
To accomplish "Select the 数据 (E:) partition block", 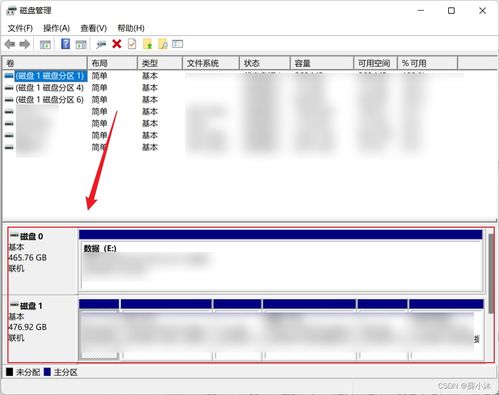I will (281, 261).
